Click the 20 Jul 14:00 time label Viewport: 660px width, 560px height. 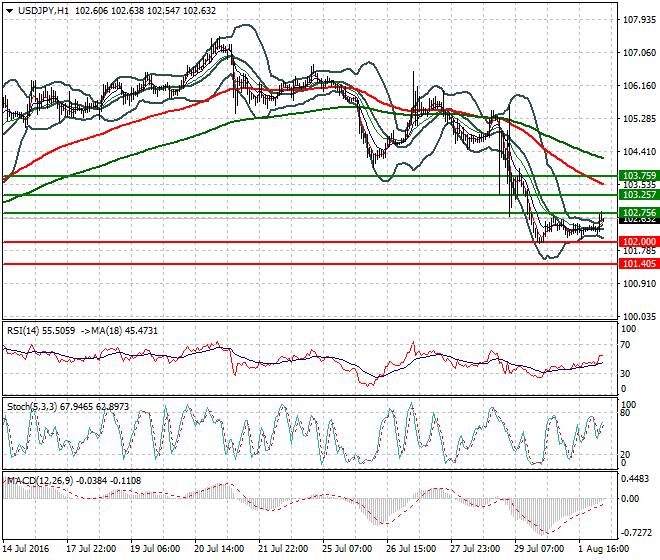pos(219,549)
